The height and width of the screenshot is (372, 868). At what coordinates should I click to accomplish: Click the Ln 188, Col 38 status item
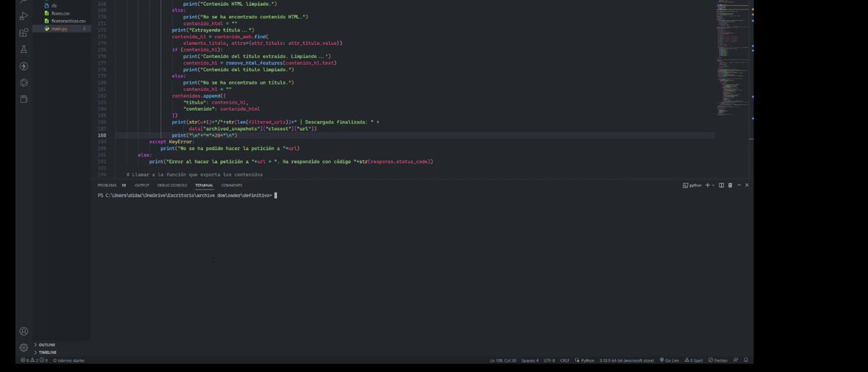(x=503, y=360)
